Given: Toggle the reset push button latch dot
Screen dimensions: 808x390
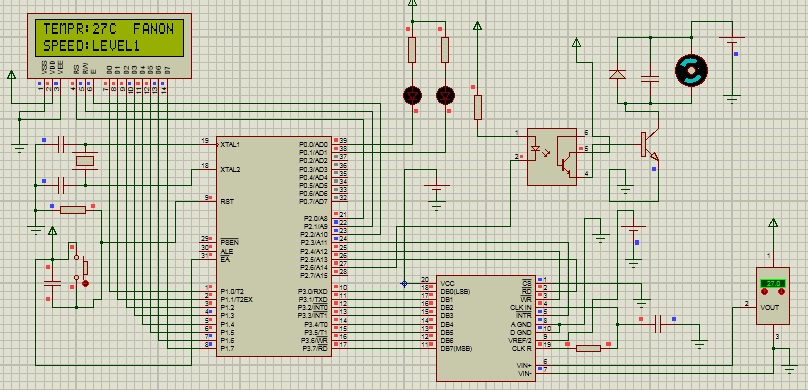Looking at the screenshot, I should 86,283.
